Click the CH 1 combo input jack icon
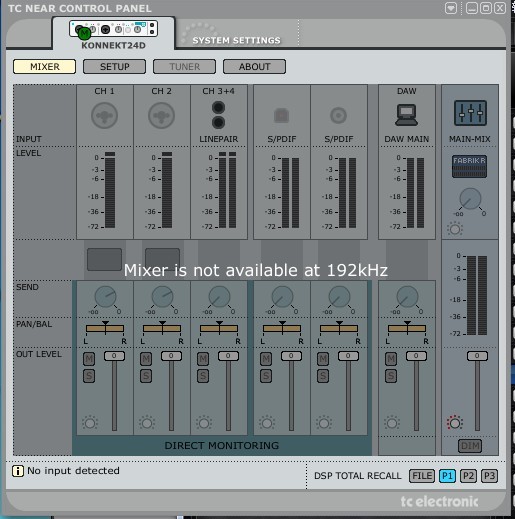 [104, 116]
